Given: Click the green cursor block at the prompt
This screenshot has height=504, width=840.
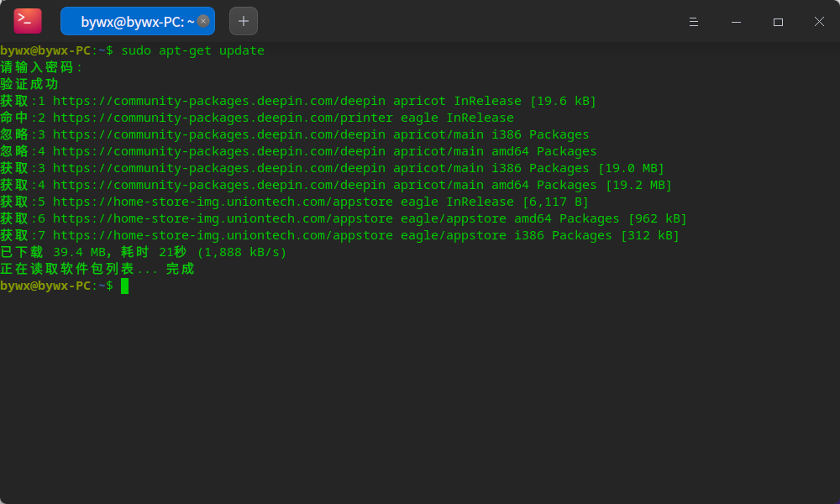Looking at the screenshot, I should [124, 286].
